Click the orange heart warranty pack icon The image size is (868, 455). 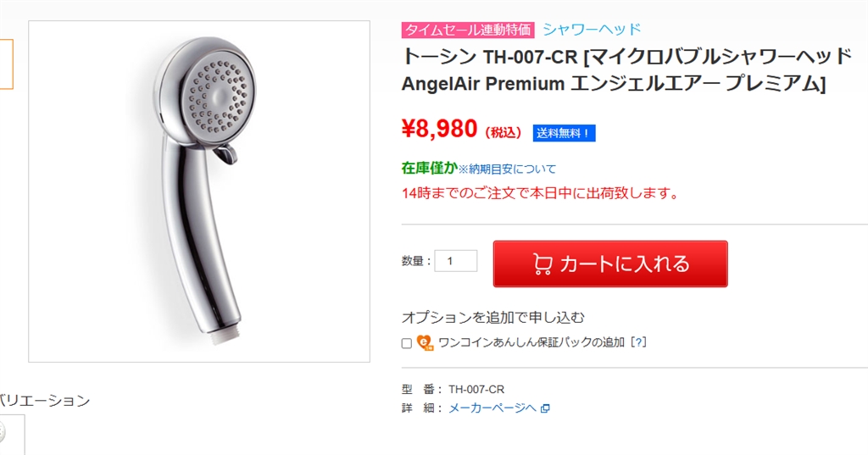426,342
